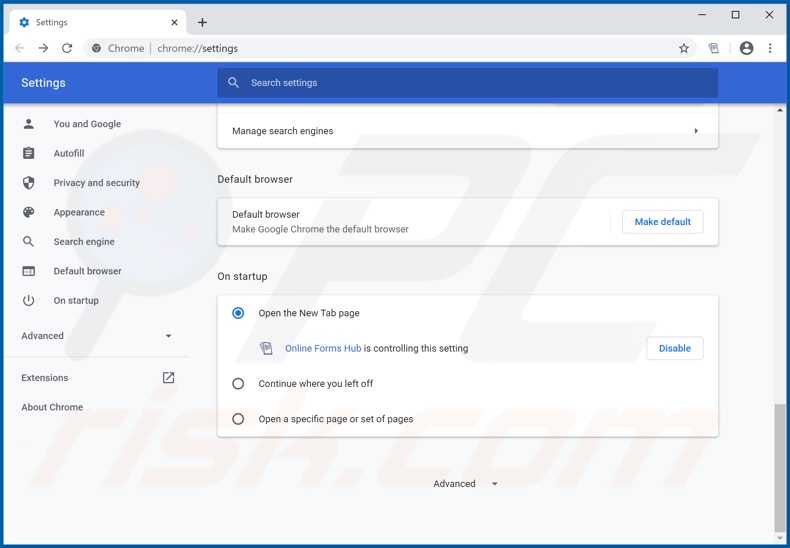Bookmark this page with star icon

tap(684, 48)
